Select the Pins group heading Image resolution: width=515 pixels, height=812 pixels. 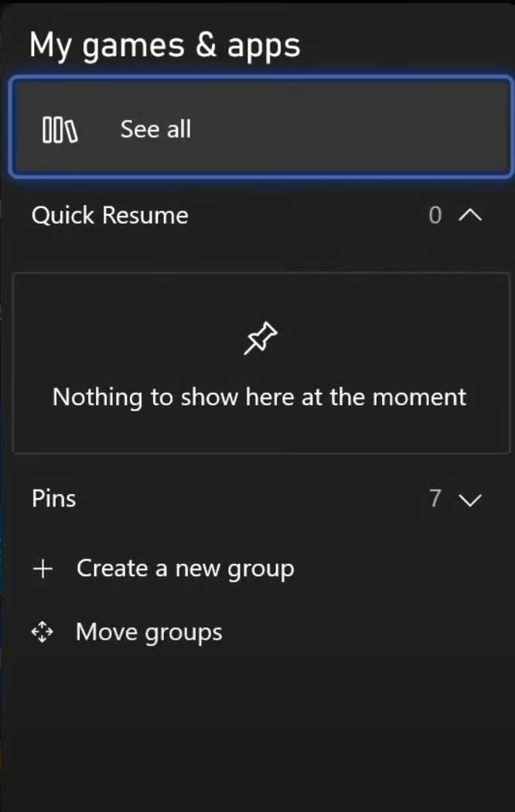pos(54,499)
